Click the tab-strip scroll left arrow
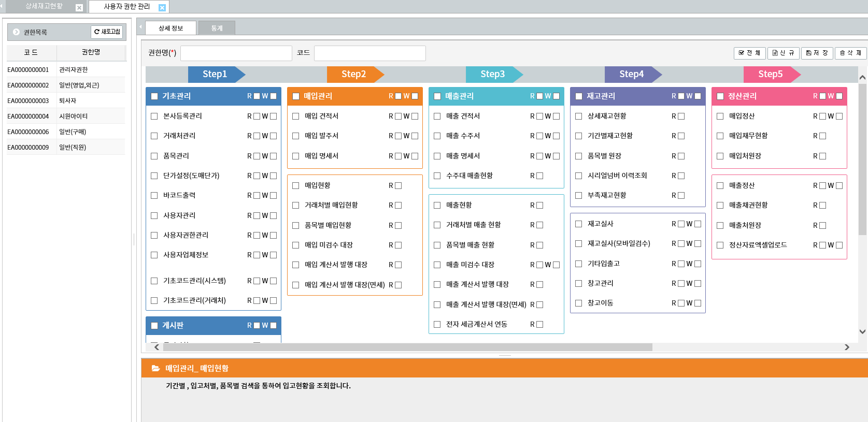 [2, 6]
